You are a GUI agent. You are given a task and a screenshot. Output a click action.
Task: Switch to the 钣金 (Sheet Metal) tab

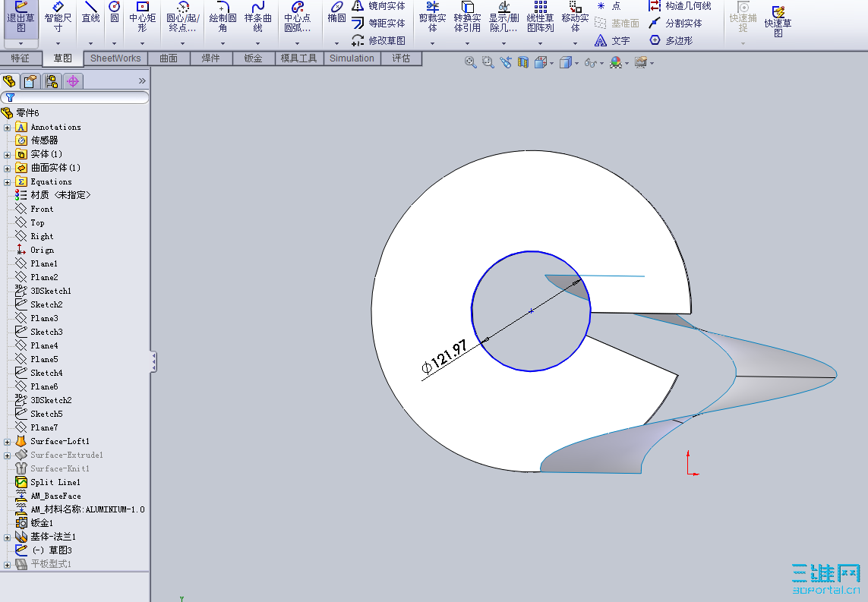click(254, 58)
